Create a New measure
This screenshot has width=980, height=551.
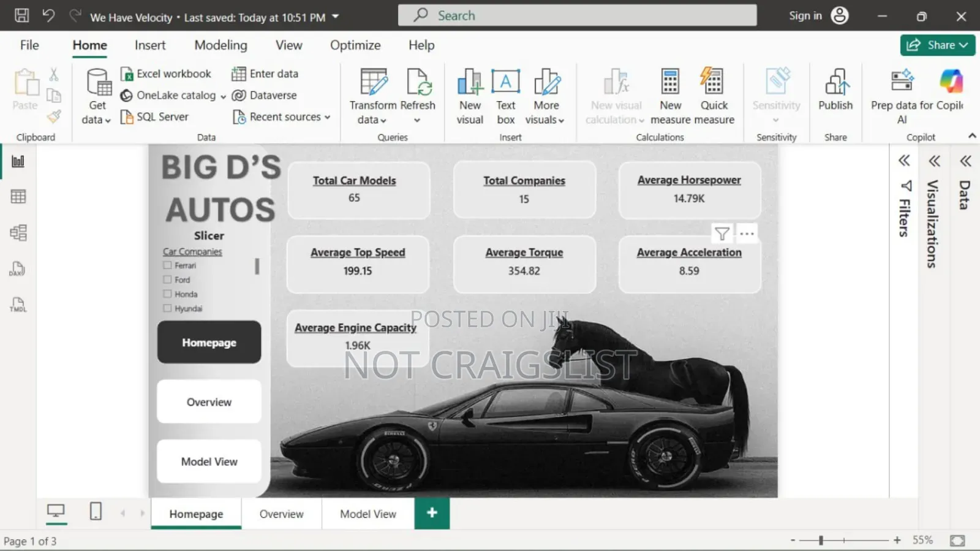tap(670, 96)
